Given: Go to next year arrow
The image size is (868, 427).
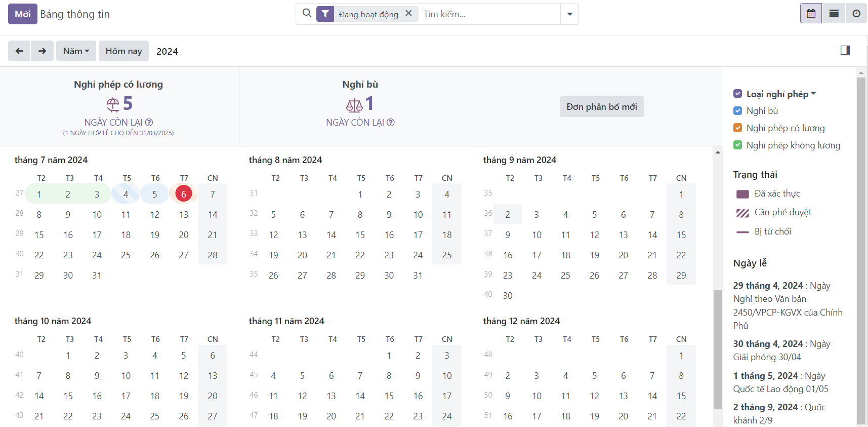Looking at the screenshot, I should (42, 51).
